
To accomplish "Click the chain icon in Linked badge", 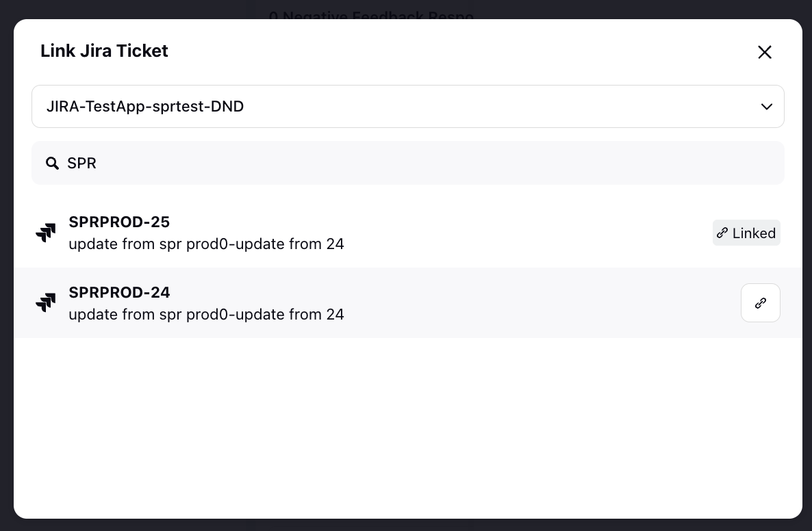I will 722,233.
